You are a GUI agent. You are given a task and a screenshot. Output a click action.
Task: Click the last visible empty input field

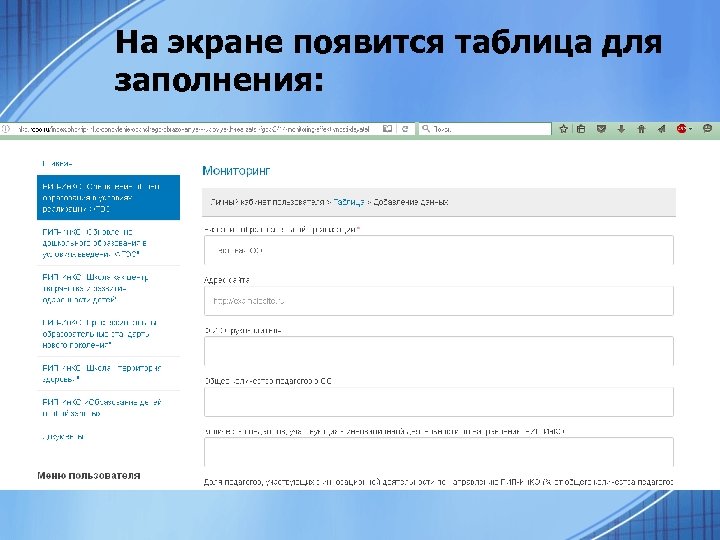(439, 452)
